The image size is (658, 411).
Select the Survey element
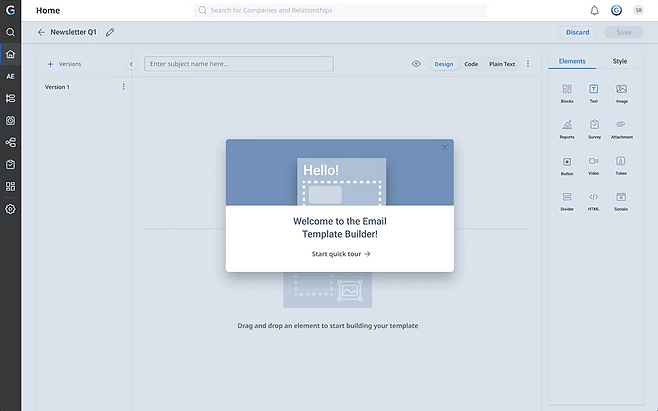click(x=594, y=129)
